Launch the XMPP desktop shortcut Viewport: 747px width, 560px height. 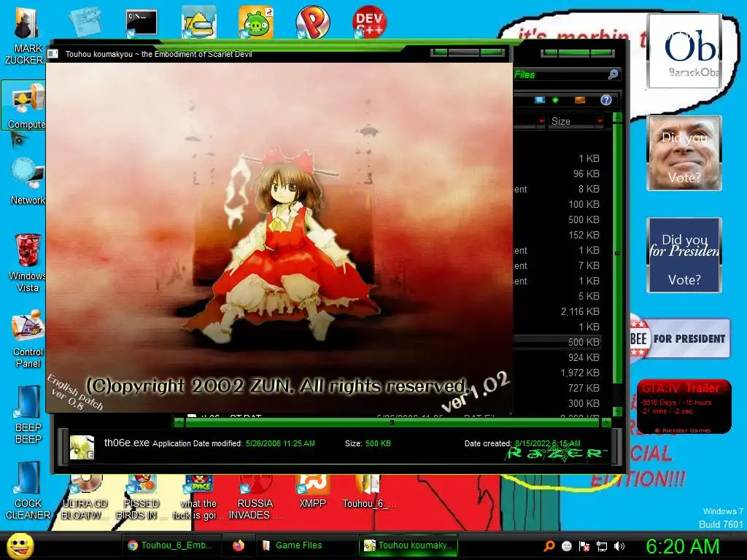[x=312, y=492]
